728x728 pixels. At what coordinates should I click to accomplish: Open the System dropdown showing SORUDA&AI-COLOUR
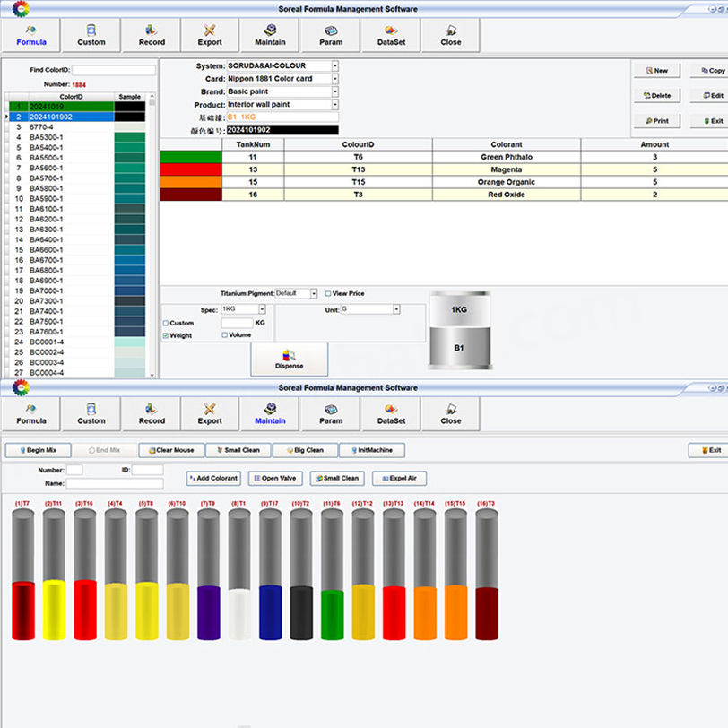click(x=335, y=65)
